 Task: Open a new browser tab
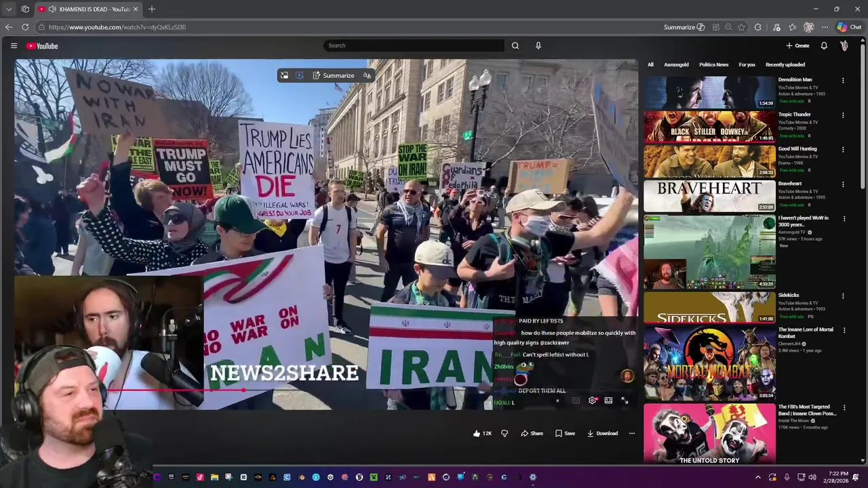(152, 9)
